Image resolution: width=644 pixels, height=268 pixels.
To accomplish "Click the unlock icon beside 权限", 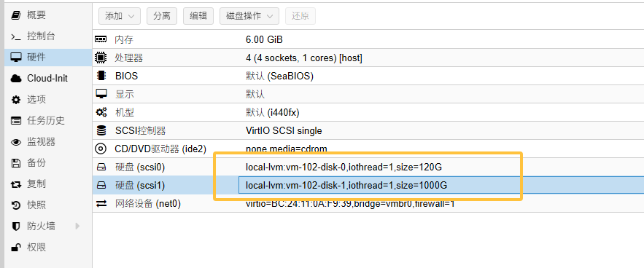I will point(15,247).
